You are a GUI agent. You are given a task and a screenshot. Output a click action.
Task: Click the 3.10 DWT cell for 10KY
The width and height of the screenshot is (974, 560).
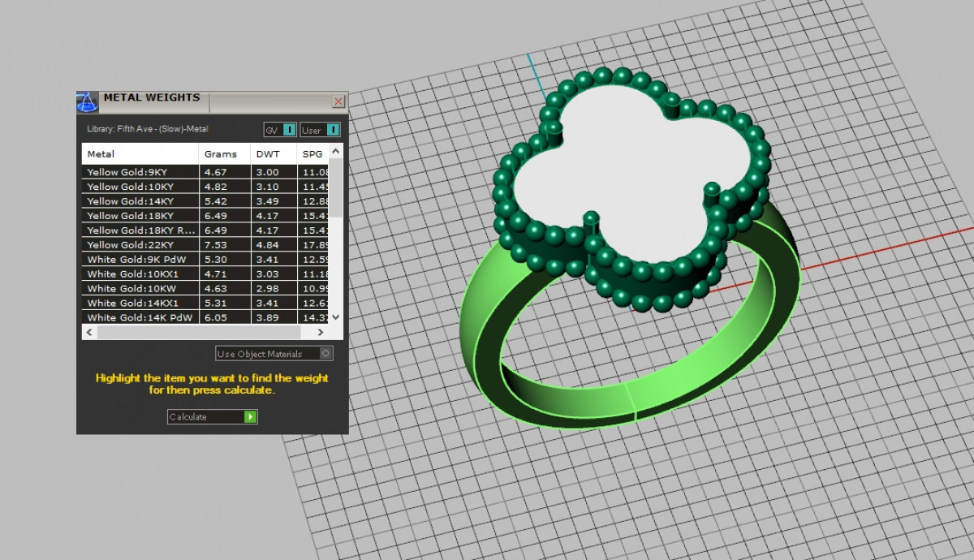(x=274, y=187)
